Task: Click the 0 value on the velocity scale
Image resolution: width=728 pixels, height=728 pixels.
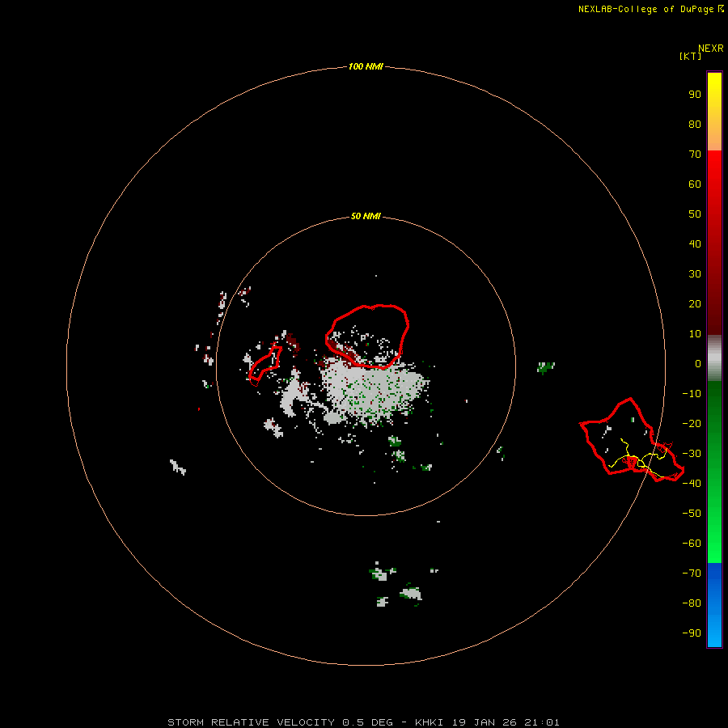Action: [x=698, y=363]
